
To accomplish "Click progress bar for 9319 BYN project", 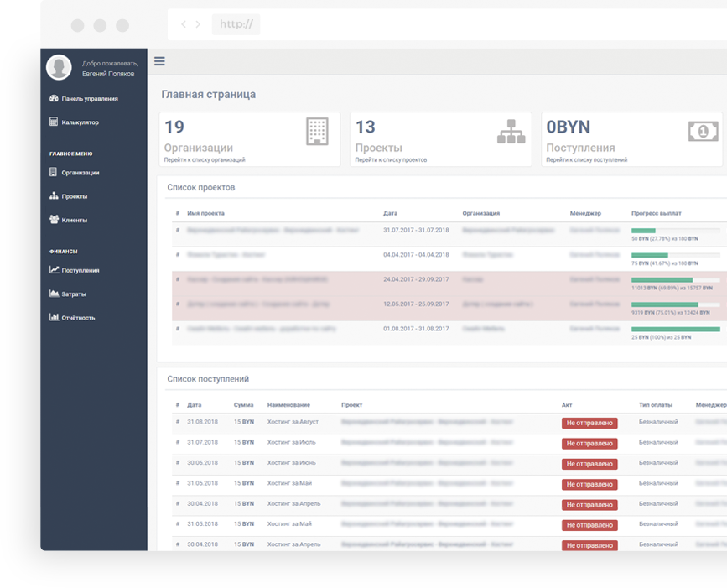I will (676, 304).
